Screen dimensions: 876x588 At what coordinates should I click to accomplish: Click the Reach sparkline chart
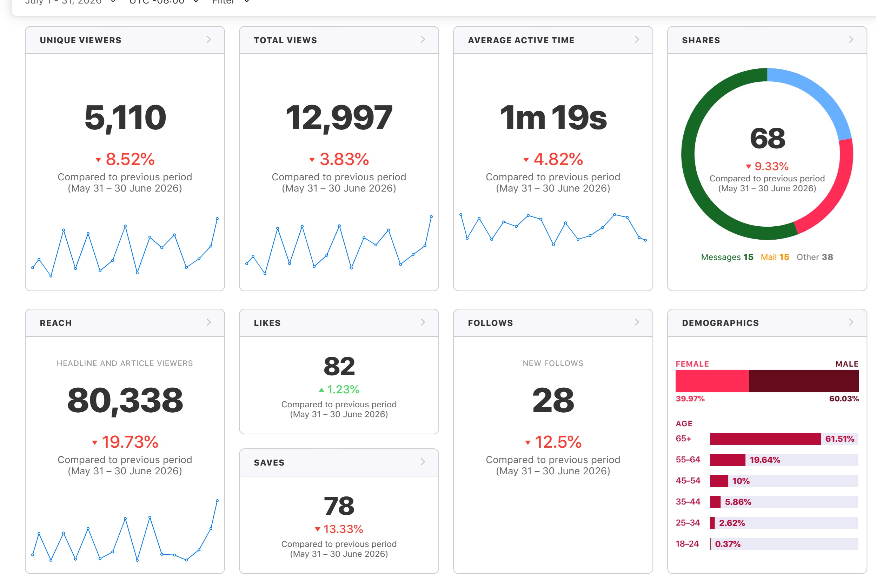click(125, 530)
